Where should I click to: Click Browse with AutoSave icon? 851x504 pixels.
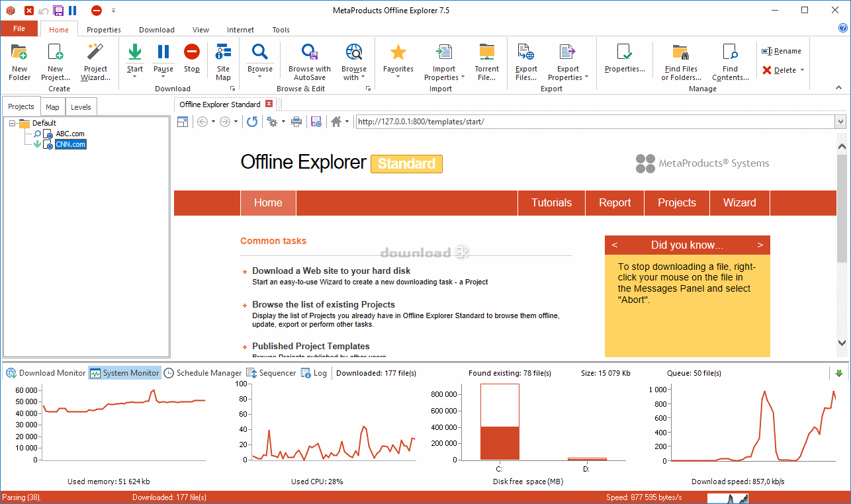[x=309, y=54]
